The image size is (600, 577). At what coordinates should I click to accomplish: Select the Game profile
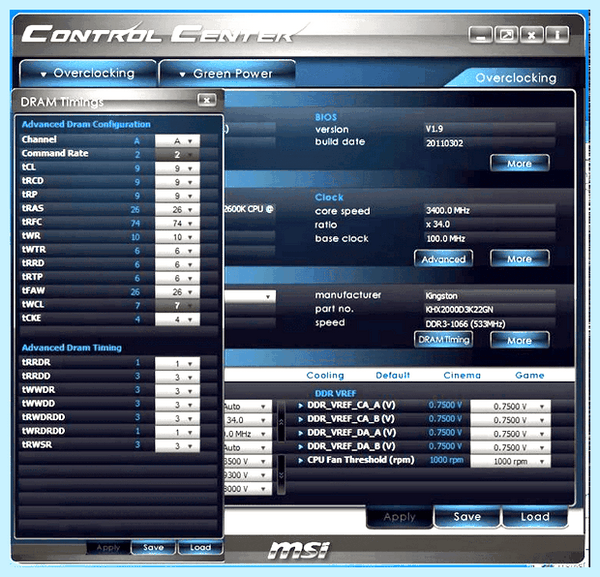(x=530, y=375)
